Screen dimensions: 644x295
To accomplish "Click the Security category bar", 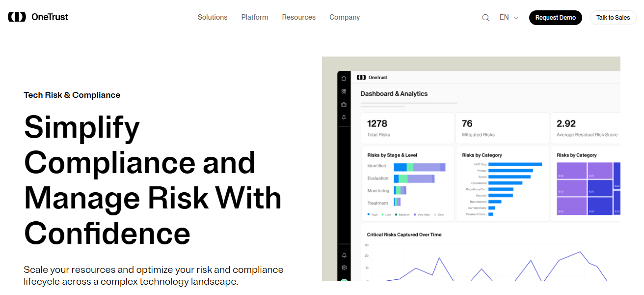I will (501, 195).
